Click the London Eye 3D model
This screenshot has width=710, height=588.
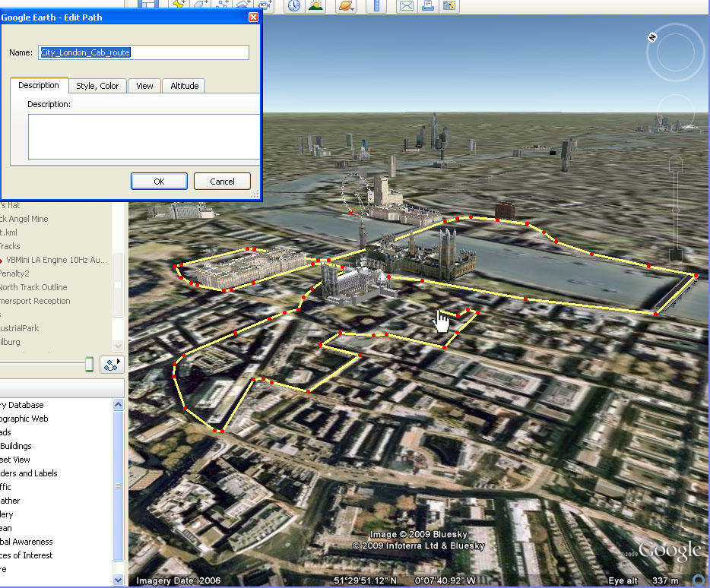point(354,194)
